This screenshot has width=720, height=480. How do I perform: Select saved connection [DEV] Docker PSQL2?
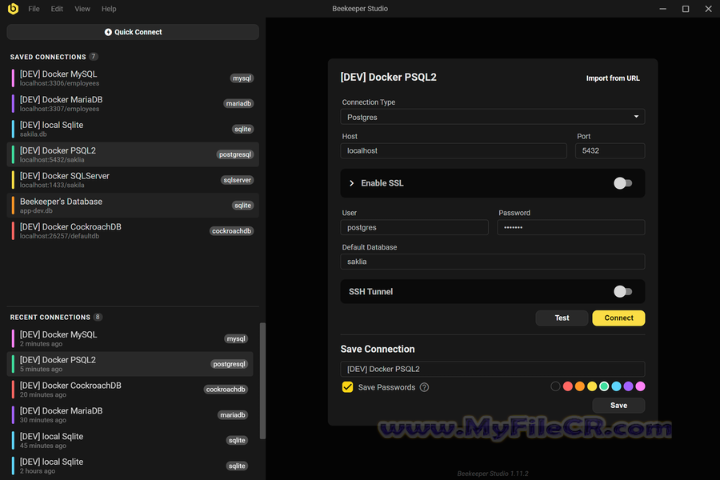coord(133,154)
